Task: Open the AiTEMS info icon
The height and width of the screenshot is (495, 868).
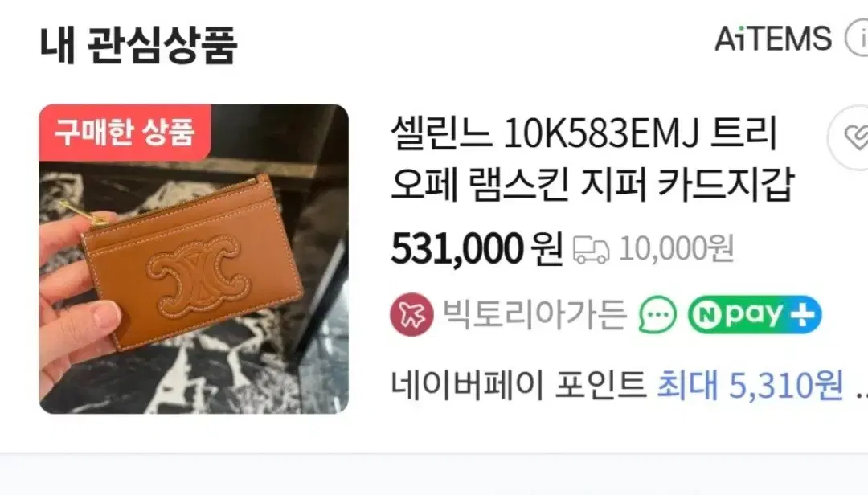Action: (858, 39)
